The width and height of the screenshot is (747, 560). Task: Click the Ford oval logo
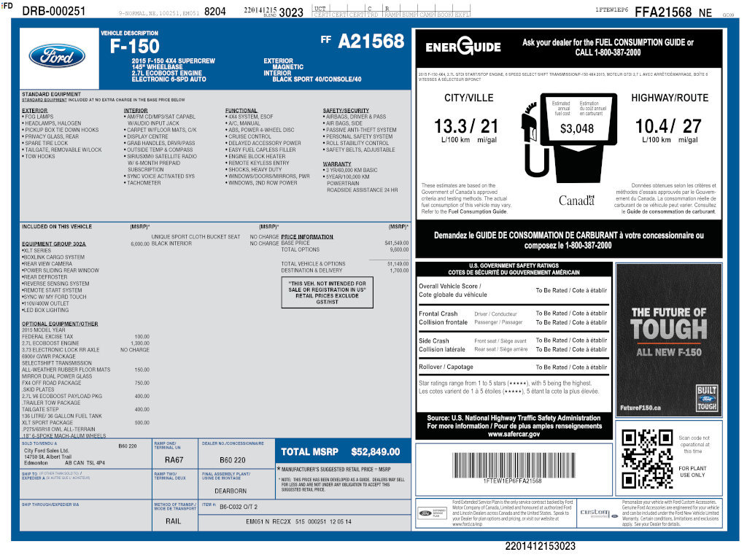(x=57, y=56)
